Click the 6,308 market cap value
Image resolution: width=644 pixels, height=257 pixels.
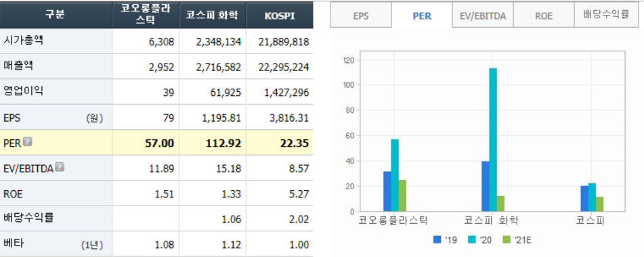click(x=161, y=41)
